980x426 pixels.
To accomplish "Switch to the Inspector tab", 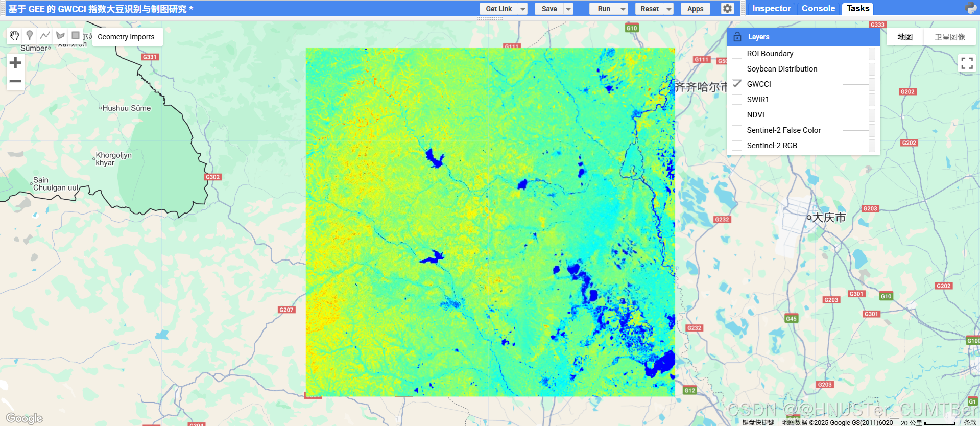I will click(x=771, y=8).
